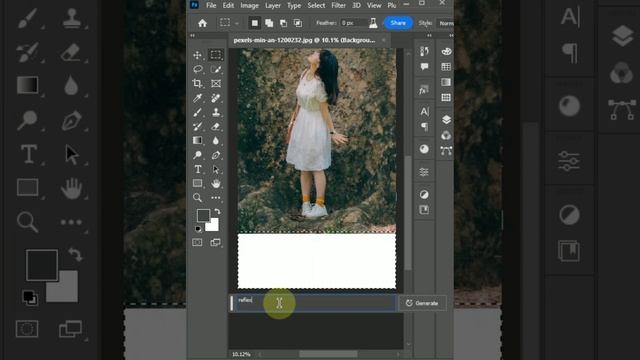640x360 pixels.
Task: Open the Style dropdown in options bar
Action: pos(445,23)
